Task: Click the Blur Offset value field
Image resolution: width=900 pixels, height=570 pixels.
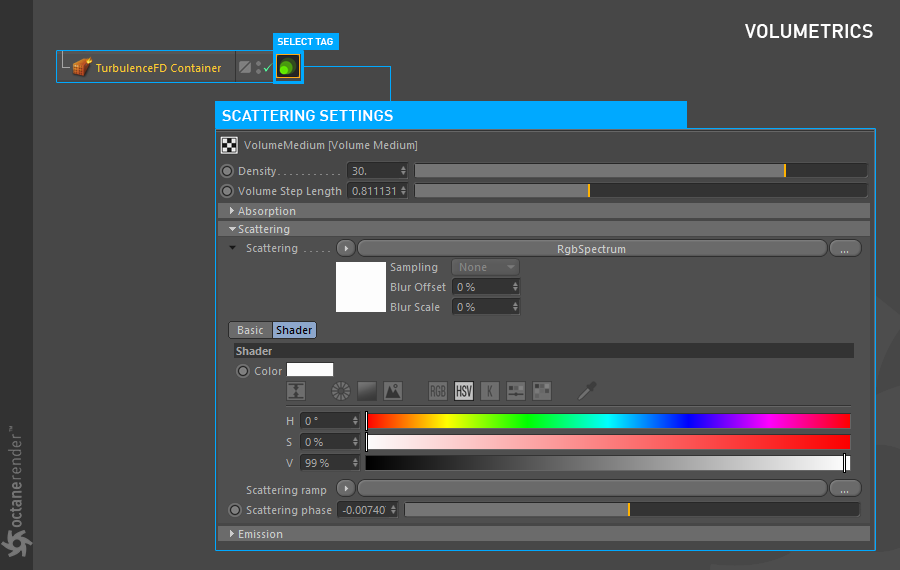Action: [x=482, y=287]
